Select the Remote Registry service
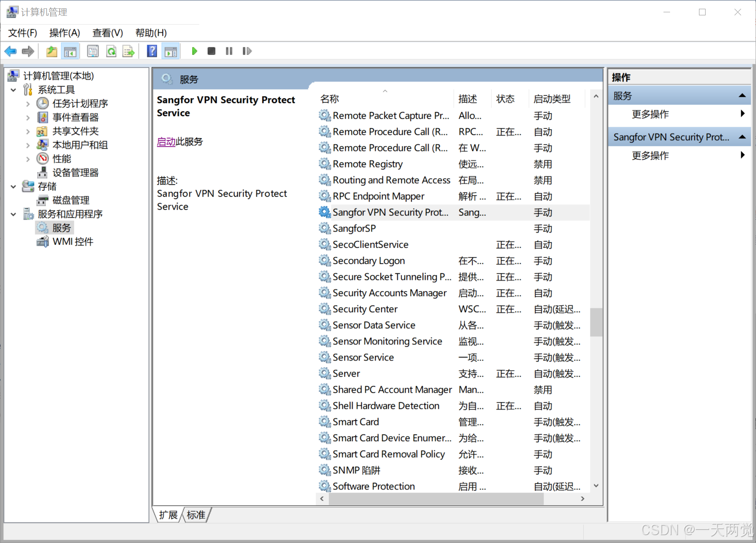This screenshot has height=543, width=756. pos(453,164)
